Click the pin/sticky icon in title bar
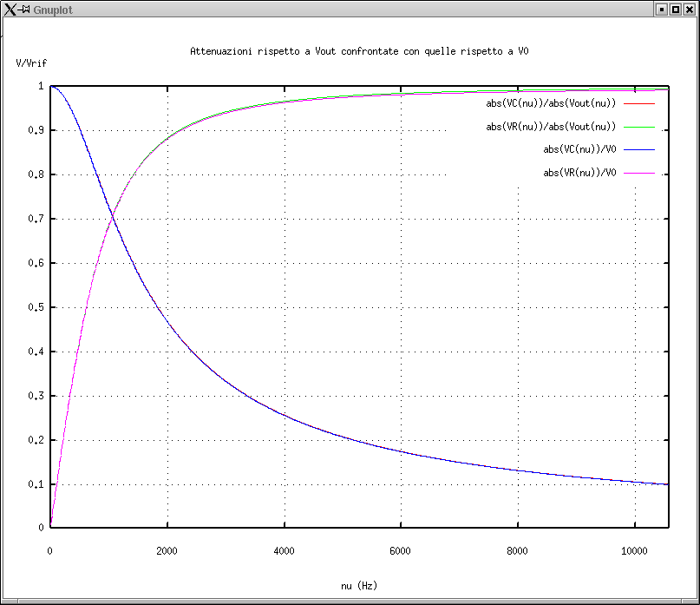 pos(25,9)
